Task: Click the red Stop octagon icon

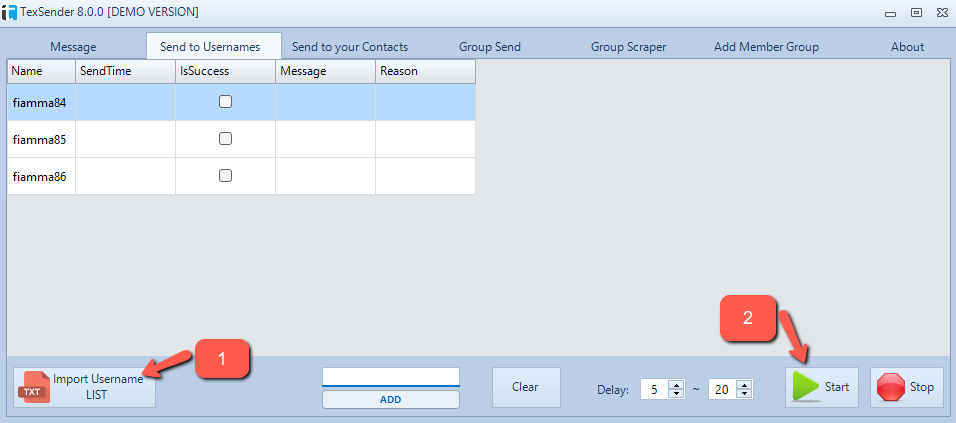Action: point(891,387)
